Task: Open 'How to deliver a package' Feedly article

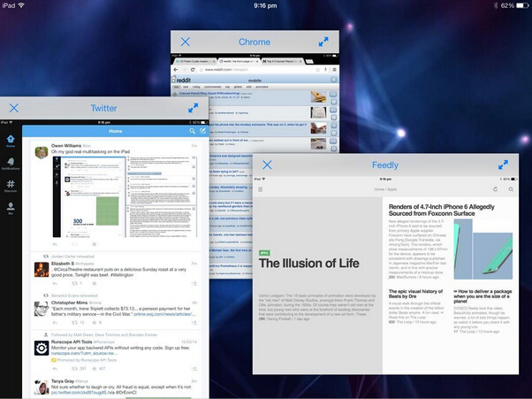Action: pos(483,296)
